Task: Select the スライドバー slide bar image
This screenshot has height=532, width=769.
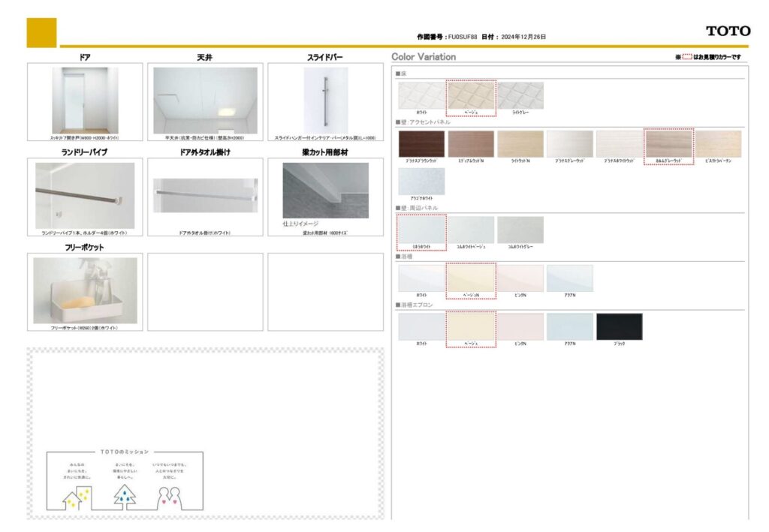Action: [x=325, y=101]
